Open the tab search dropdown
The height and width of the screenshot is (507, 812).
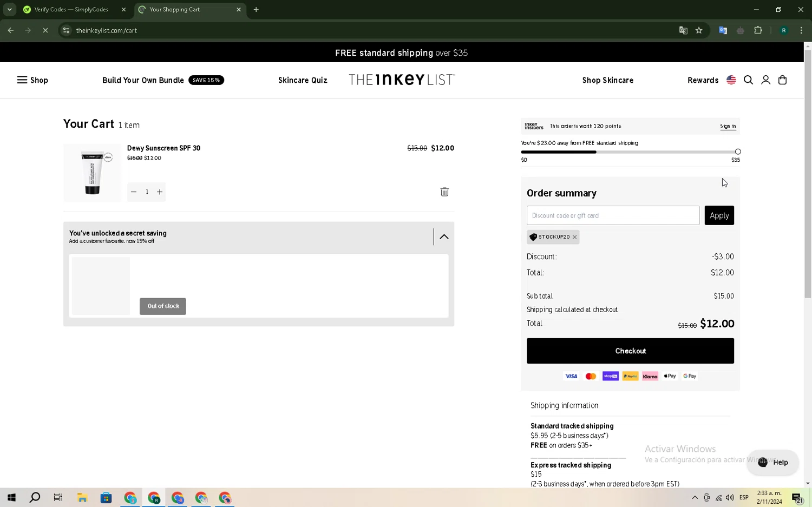(9, 10)
